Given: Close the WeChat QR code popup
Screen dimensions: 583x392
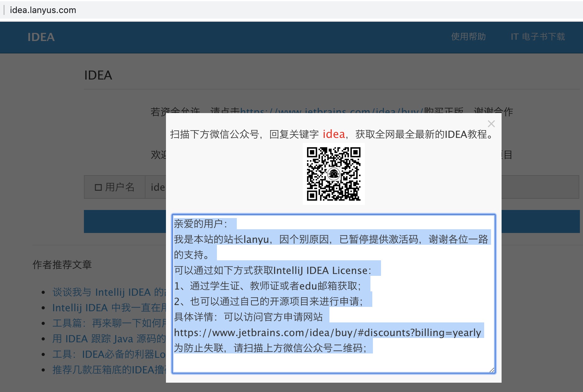Looking at the screenshot, I should pyautogui.click(x=491, y=124).
